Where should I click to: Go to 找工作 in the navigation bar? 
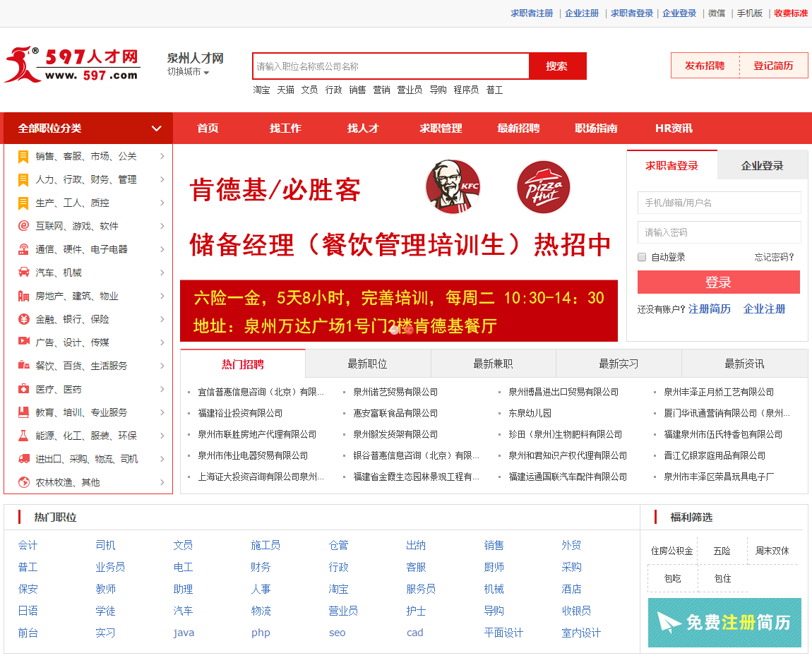[285, 128]
